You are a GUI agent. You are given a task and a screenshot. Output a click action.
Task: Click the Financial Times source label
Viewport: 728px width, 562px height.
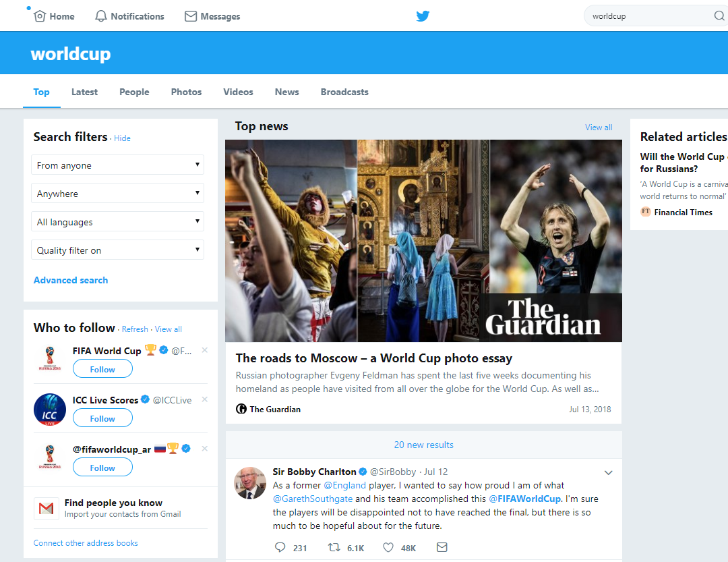click(683, 213)
